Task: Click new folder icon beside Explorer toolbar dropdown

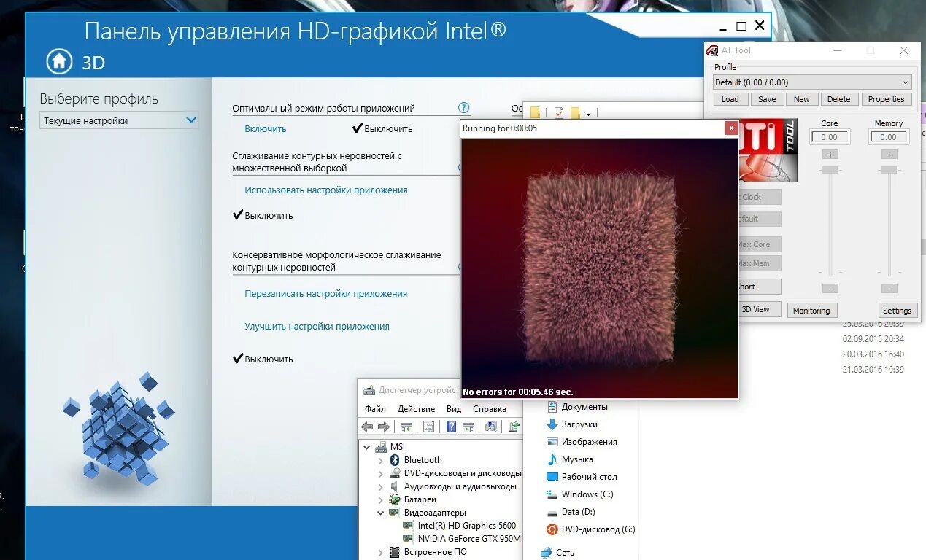Action: tap(575, 113)
